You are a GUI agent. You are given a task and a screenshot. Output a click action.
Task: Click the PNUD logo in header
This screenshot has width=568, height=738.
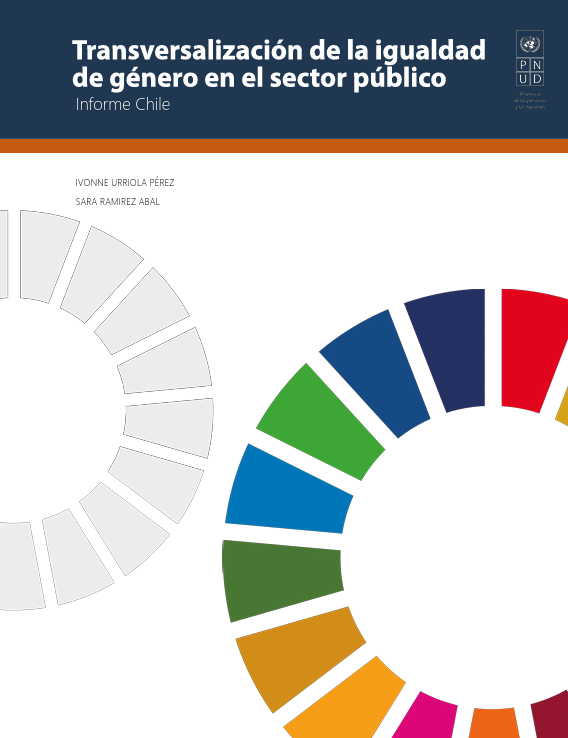(530, 58)
